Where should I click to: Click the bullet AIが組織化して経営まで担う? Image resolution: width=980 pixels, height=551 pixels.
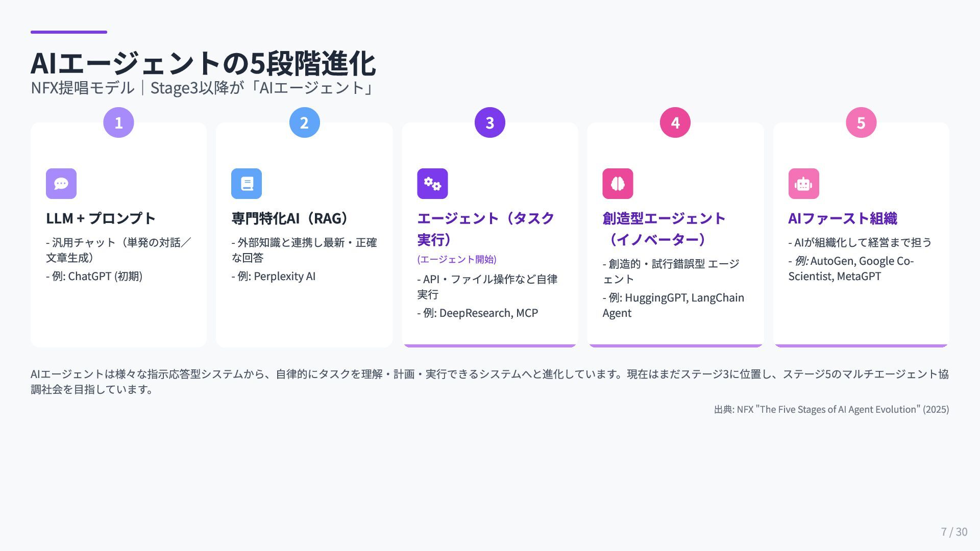860,242
